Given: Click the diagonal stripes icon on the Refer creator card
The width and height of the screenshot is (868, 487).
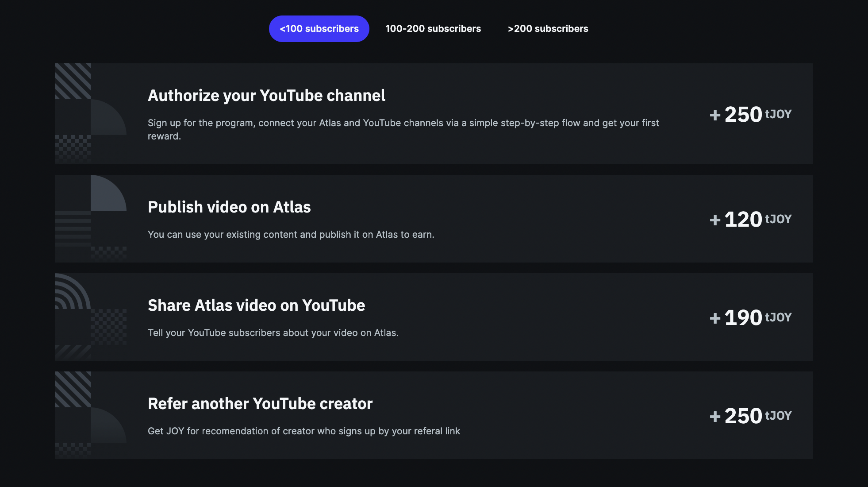Looking at the screenshot, I should (72, 390).
